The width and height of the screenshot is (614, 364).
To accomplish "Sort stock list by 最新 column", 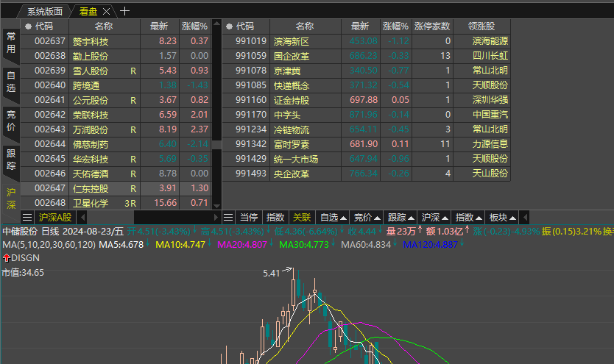I will click(159, 26).
